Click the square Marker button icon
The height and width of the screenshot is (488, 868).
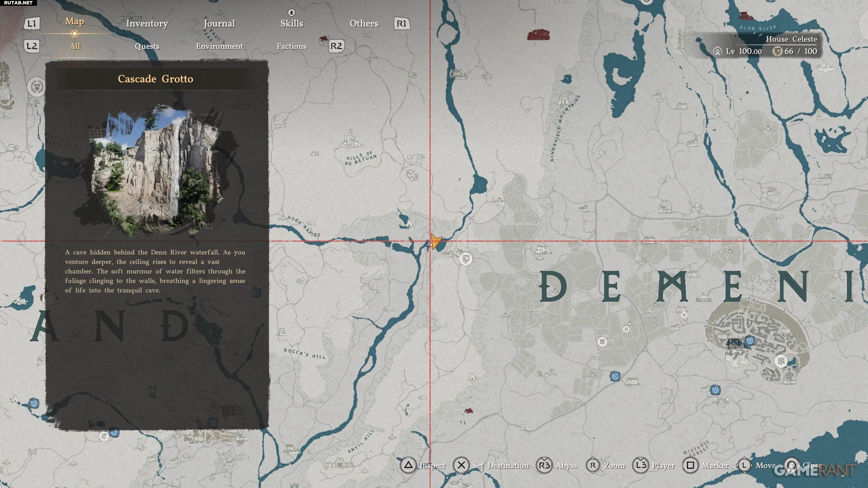click(x=690, y=465)
